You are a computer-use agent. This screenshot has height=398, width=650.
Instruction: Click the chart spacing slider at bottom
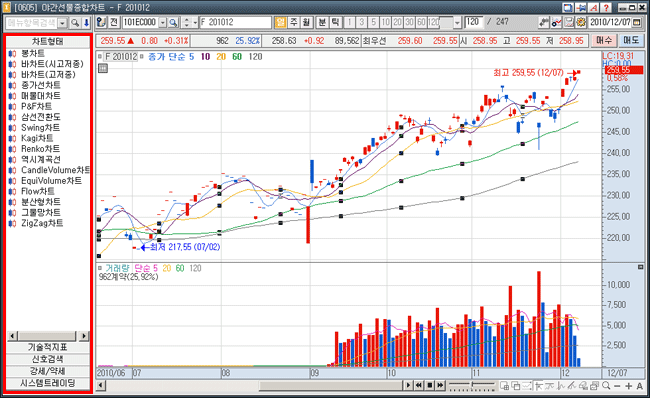472,386
